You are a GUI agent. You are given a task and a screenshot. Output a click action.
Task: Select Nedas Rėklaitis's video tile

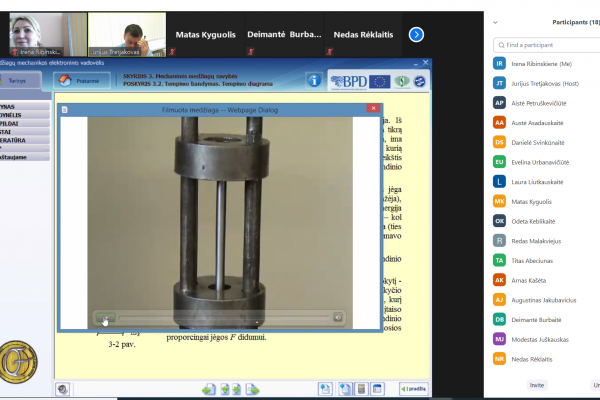point(363,34)
